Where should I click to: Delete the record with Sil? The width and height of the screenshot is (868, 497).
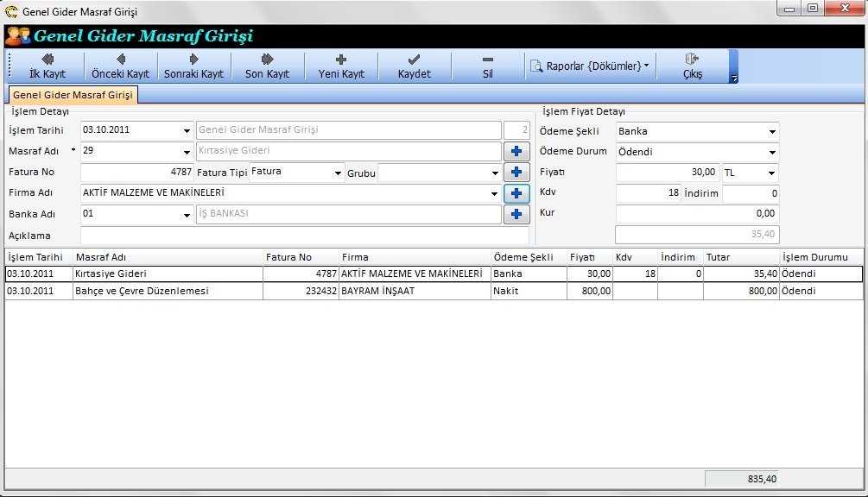click(487, 66)
